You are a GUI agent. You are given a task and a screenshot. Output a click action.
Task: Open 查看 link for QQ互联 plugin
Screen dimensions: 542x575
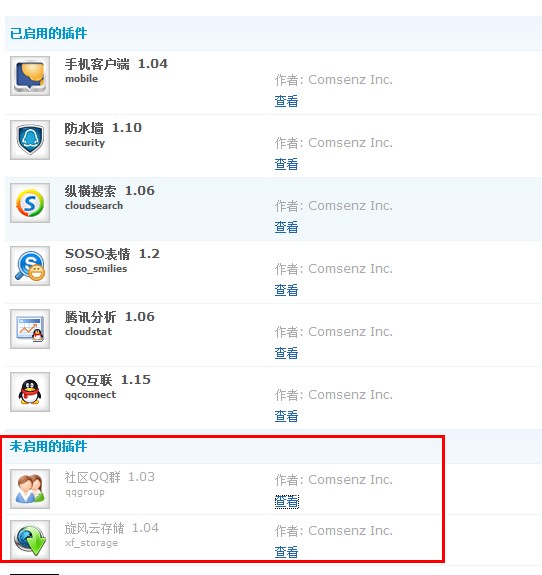pyautogui.click(x=286, y=417)
